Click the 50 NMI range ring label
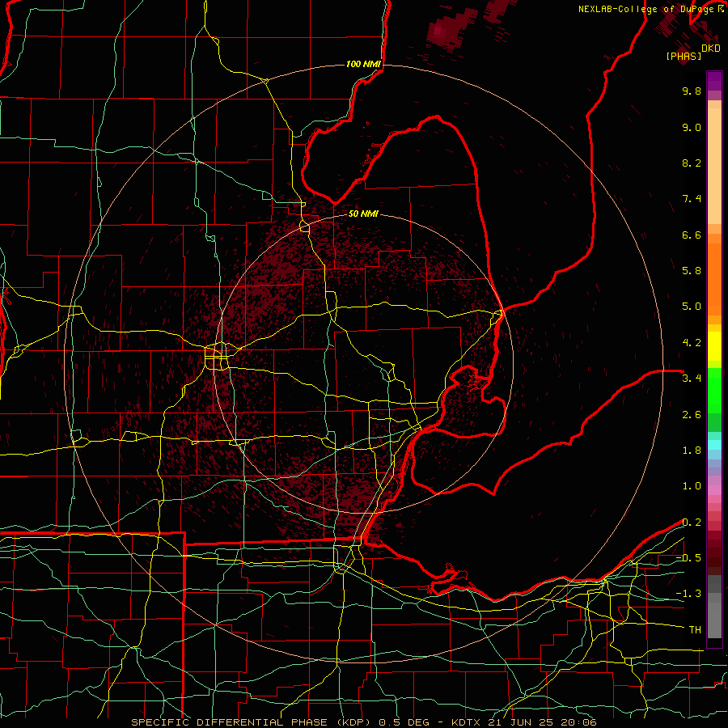Screen dimensions: 728x728 363,214
